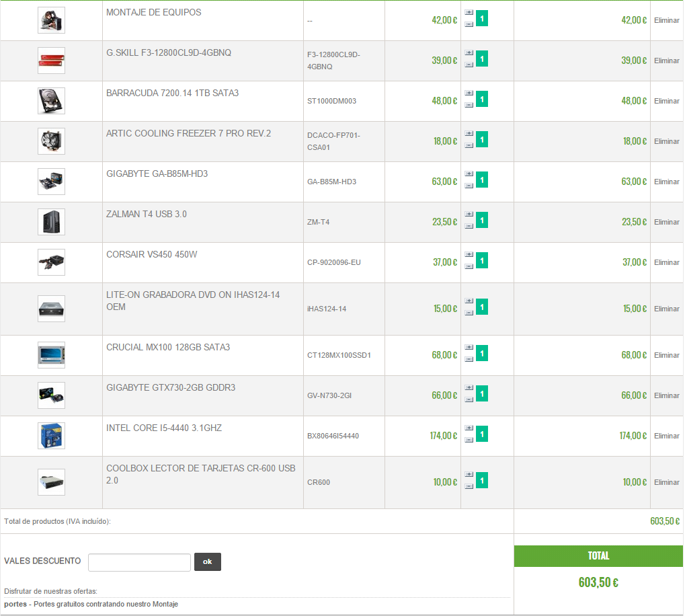Remove LITE-ON DVD via Eliminar
The height and width of the screenshot is (616, 687).
[666, 309]
